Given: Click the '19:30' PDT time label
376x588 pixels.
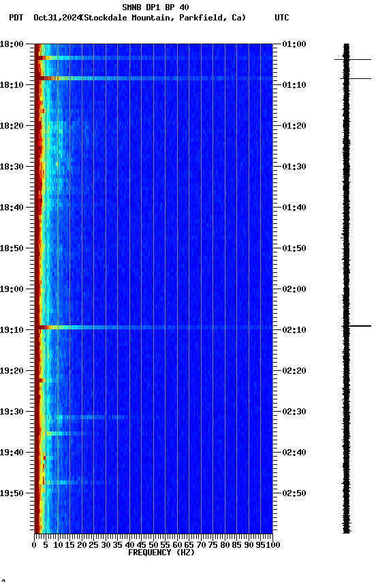Looking at the screenshot, I should coord(12,412).
